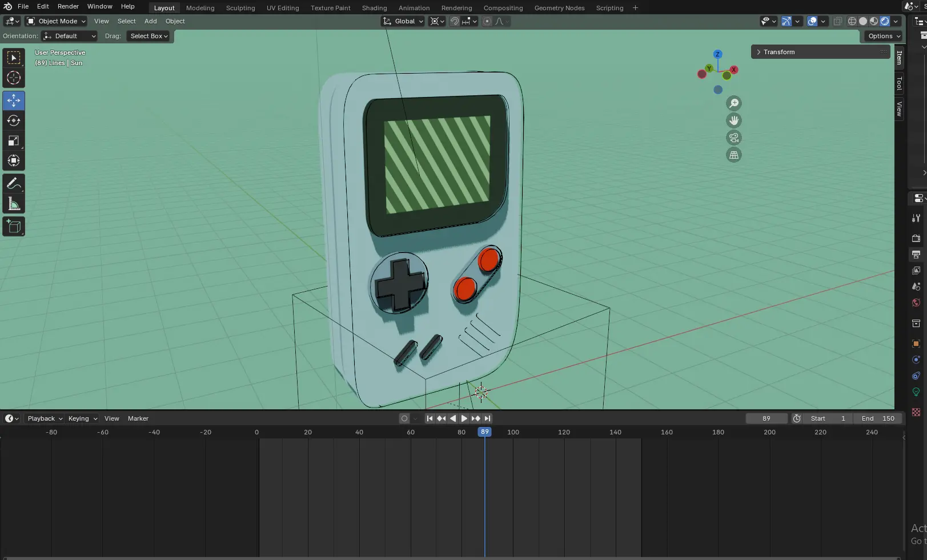Viewport: 927px width, 560px height.
Task: Expand the Options dropdown
Action: tap(884, 36)
